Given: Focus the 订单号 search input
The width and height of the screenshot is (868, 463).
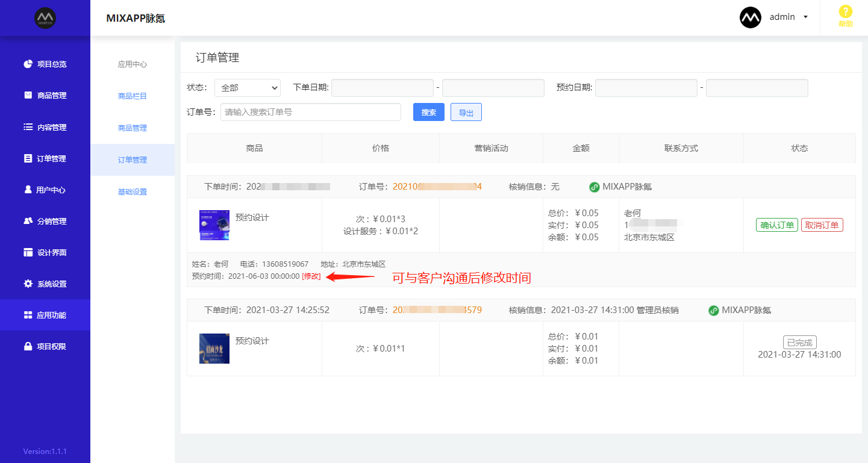Looking at the screenshot, I should click(311, 112).
